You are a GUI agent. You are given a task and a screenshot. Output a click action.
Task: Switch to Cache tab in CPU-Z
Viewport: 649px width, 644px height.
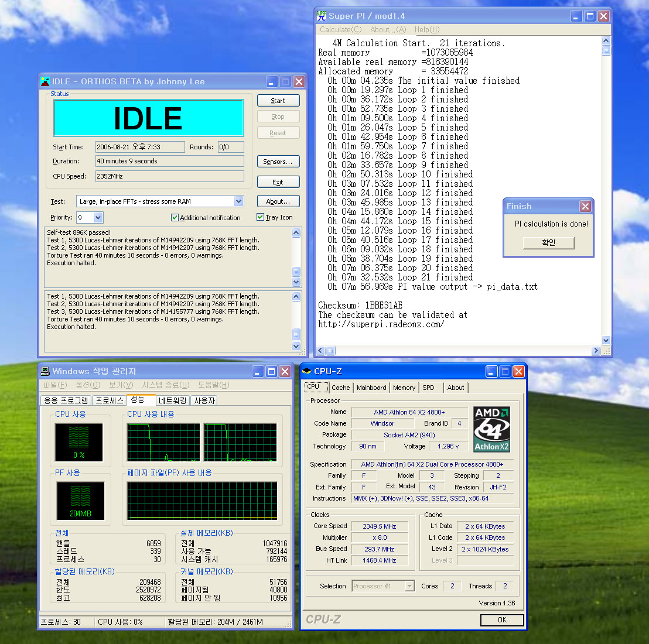341,388
